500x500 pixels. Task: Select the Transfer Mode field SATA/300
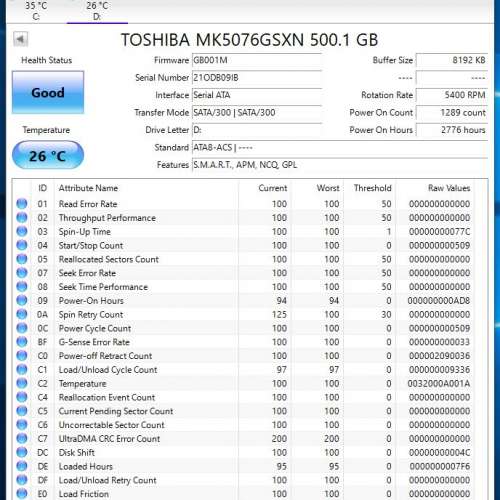[257, 112]
